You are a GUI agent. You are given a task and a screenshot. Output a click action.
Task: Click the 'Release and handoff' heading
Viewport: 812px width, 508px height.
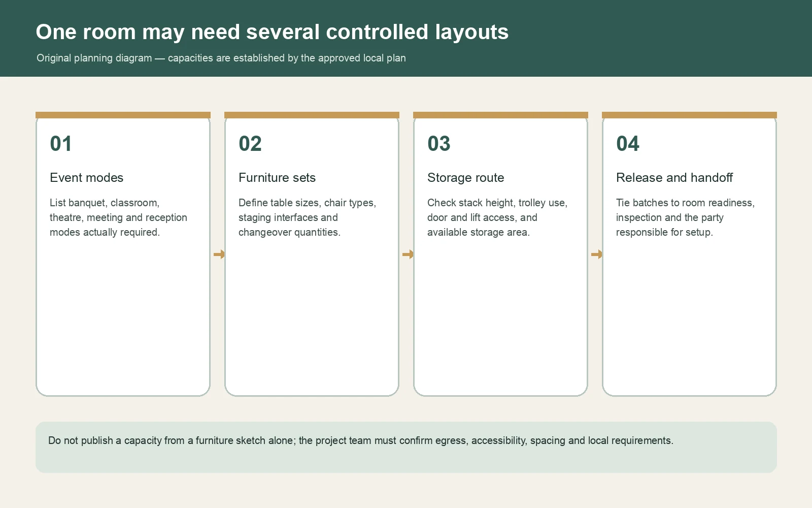(x=674, y=178)
